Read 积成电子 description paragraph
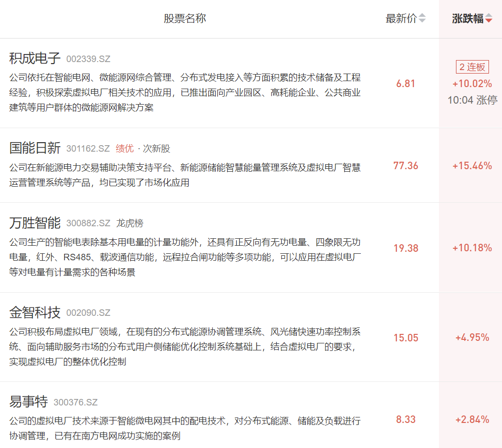This screenshot has height=448, width=502. click(x=185, y=93)
